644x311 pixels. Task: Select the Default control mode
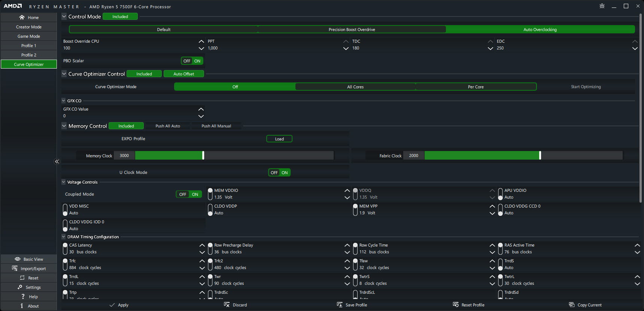click(164, 30)
